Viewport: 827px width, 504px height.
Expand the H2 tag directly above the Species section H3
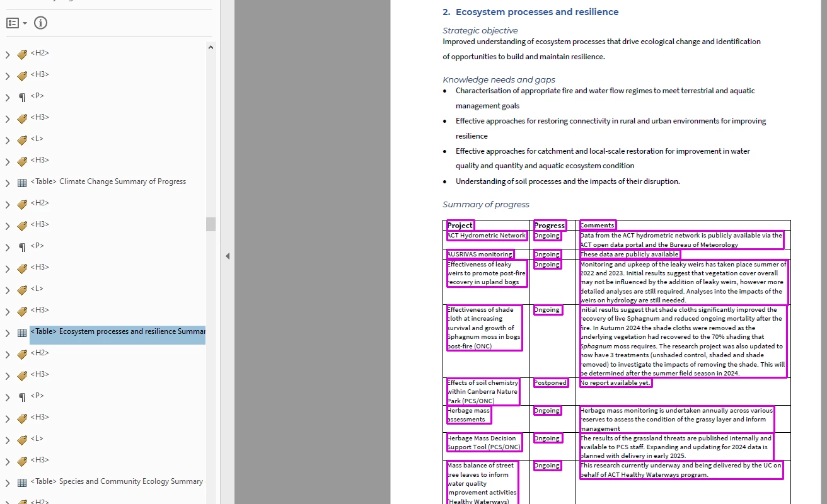[8, 354]
